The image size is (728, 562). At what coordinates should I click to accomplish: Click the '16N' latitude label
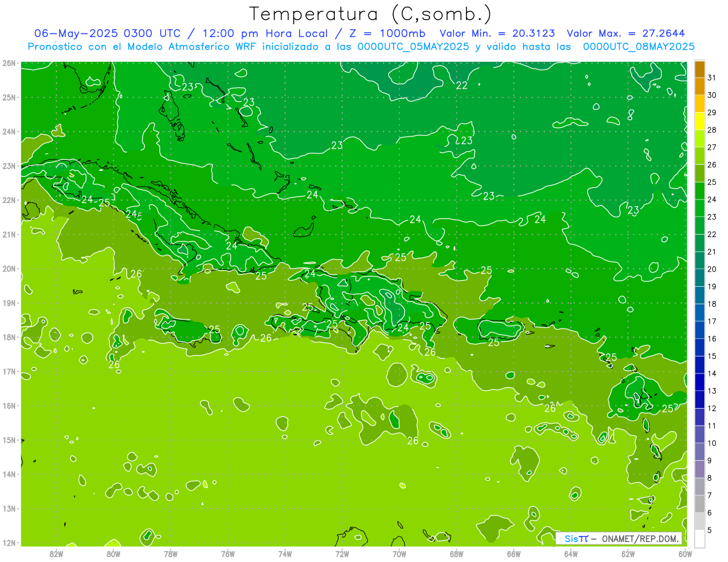[8, 406]
